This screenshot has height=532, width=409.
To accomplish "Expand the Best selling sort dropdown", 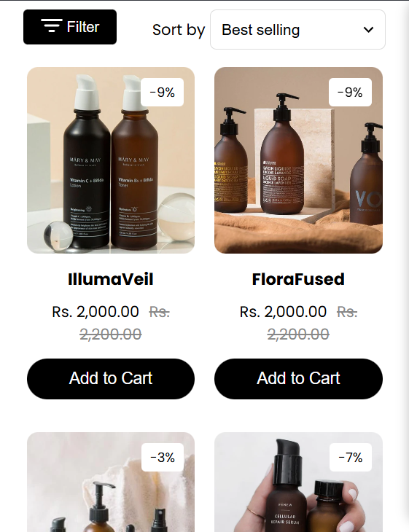I will (297, 30).
